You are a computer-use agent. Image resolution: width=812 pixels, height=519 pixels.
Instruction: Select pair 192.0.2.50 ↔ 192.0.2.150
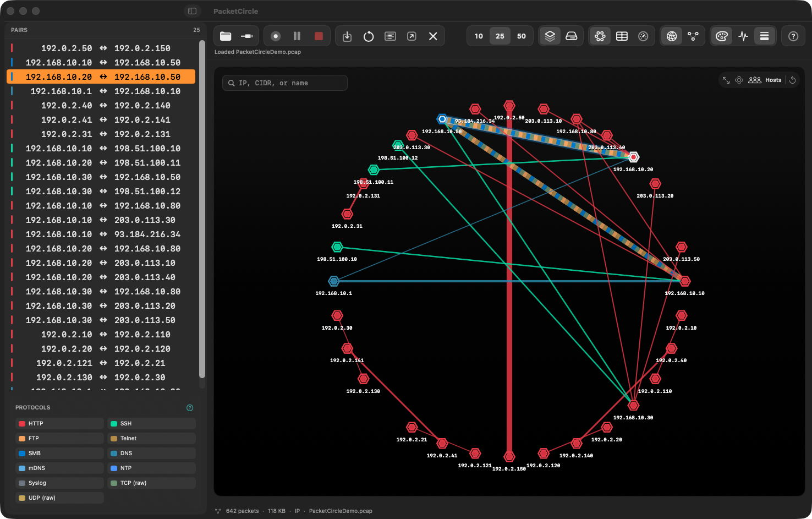(101, 48)
